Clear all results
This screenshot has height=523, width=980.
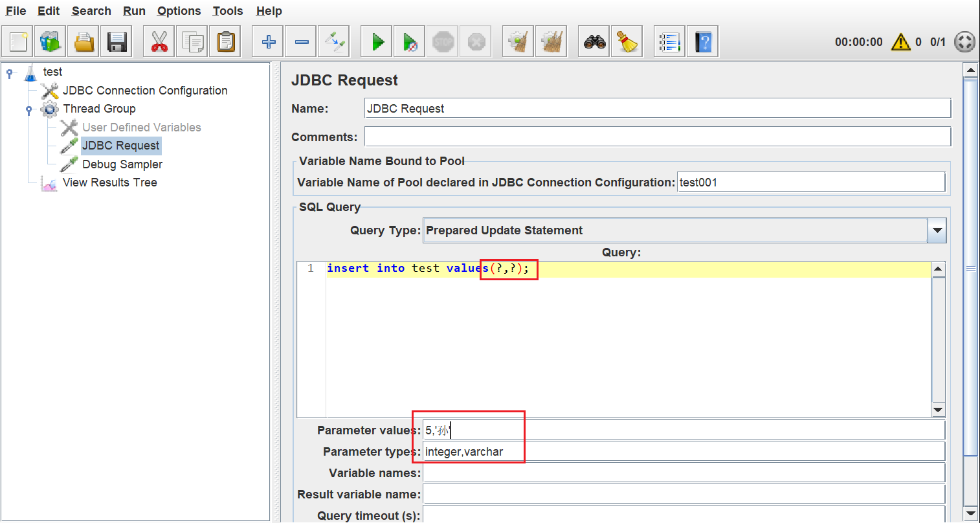pos(551,42)
